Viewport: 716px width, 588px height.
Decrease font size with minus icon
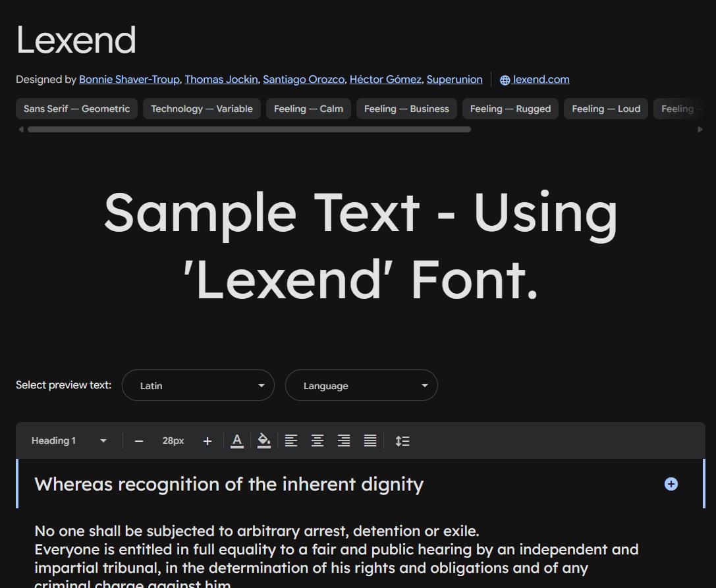[139, 441]
